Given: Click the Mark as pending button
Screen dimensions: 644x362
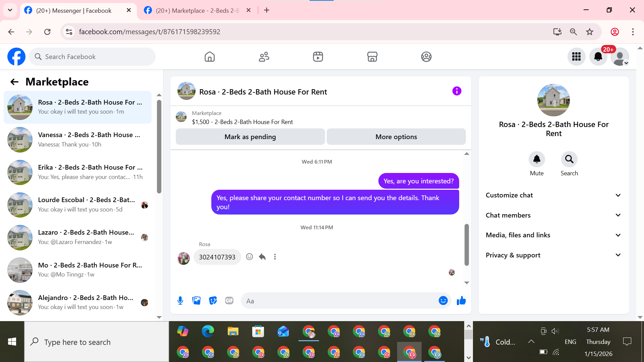Looking at the screenshot, I should coord(250,137).
